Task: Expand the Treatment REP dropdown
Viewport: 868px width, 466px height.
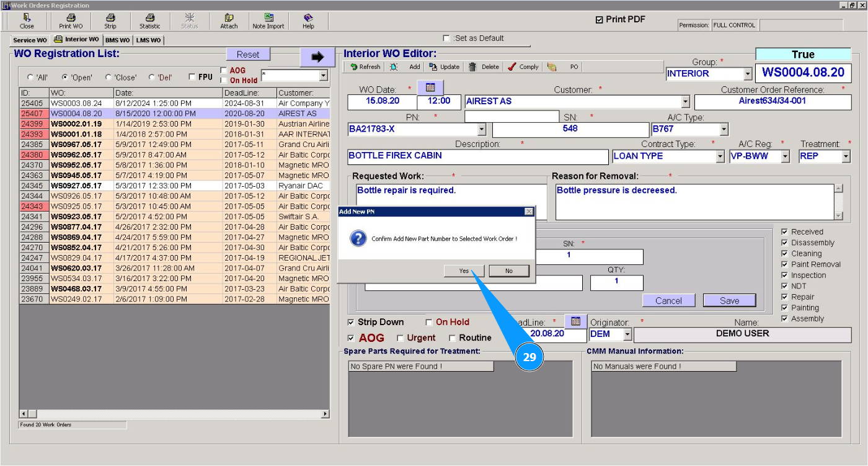Action: pos(846,156)
